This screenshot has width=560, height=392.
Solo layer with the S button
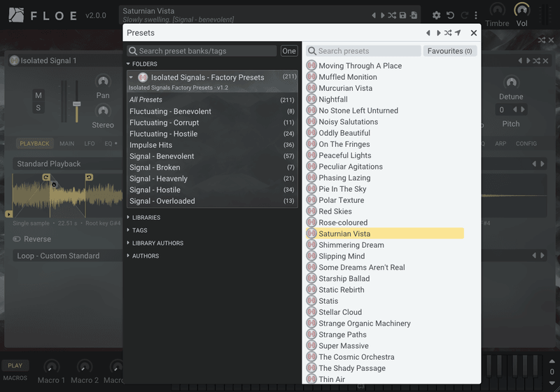(x=38, y=108)
